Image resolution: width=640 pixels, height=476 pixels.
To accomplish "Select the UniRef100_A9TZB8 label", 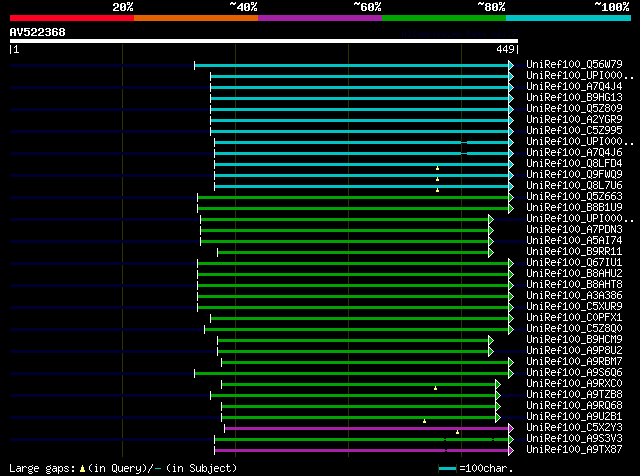I will [574, 395].
